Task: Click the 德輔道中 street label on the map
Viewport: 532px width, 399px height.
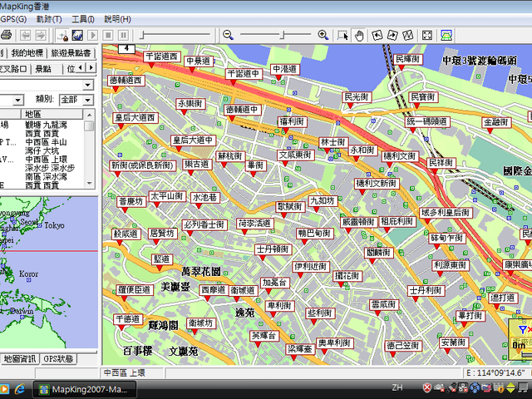Action: (x=242, y=109)
